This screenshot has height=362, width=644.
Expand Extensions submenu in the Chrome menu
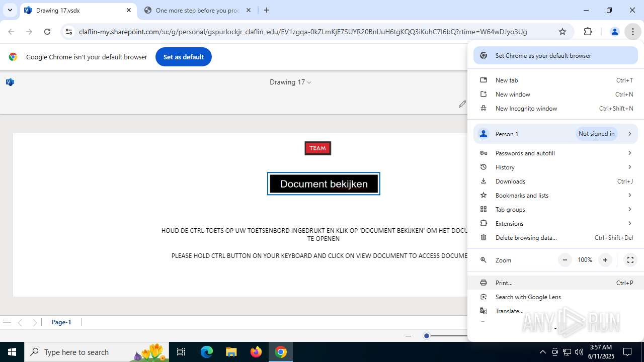(555, 224)
